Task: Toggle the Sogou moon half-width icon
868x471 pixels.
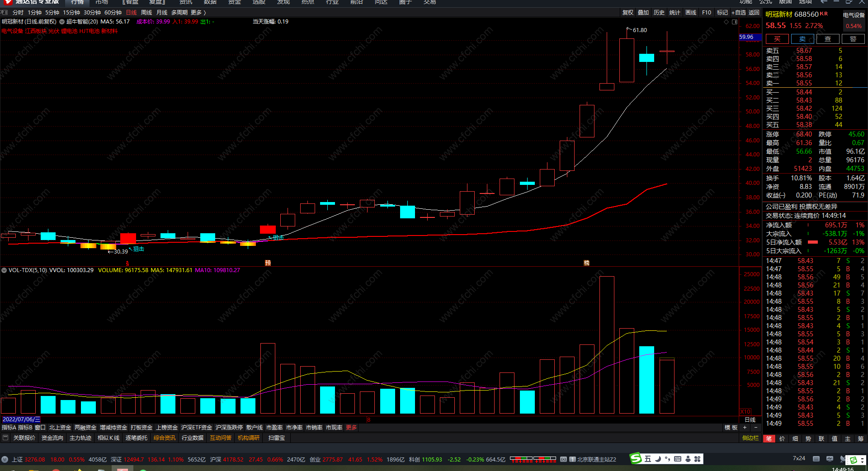Action: 658,459
